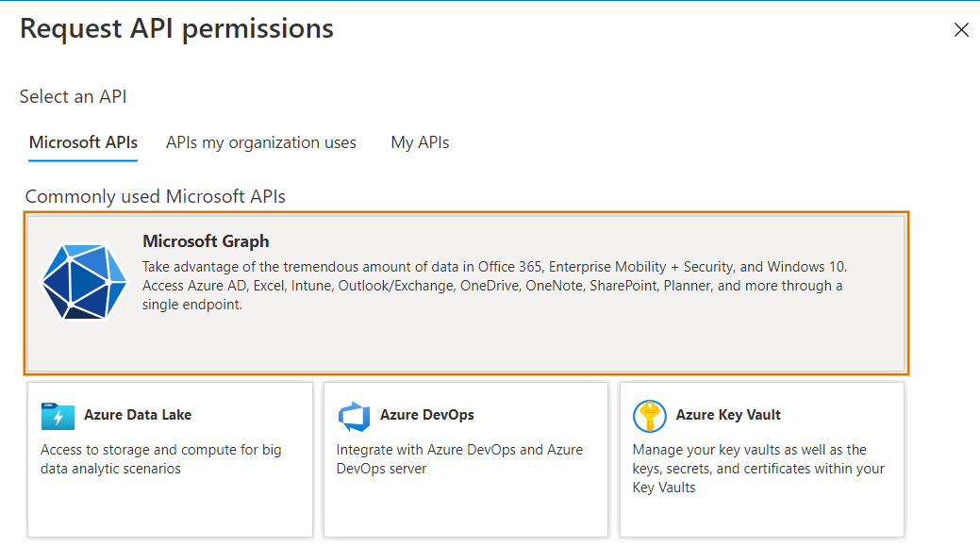Choose the Azure Key Vault card title
This screenshot has height=546, width=980.
coord(728,415)
